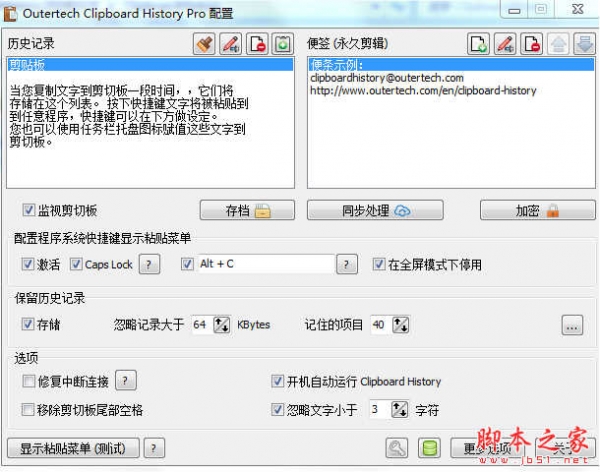This screenshot has height=472, width=600.
Task: Click the clear history brush icon
Action: (x=204, y=44)
